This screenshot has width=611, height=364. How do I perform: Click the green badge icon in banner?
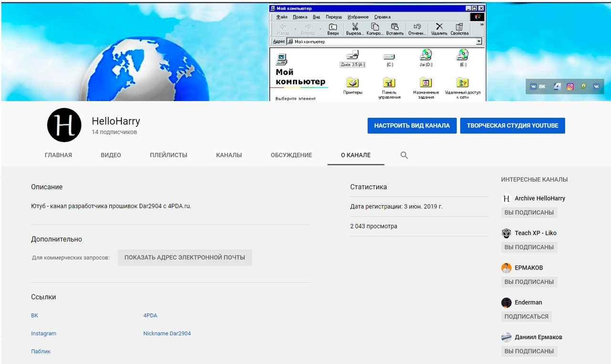(x=583, y=86)
